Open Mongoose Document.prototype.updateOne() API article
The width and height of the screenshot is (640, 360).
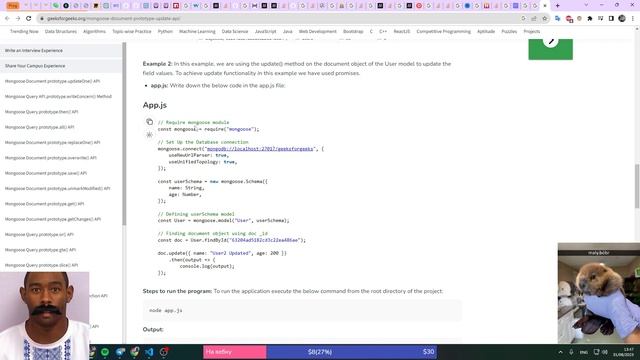(52, 81)
